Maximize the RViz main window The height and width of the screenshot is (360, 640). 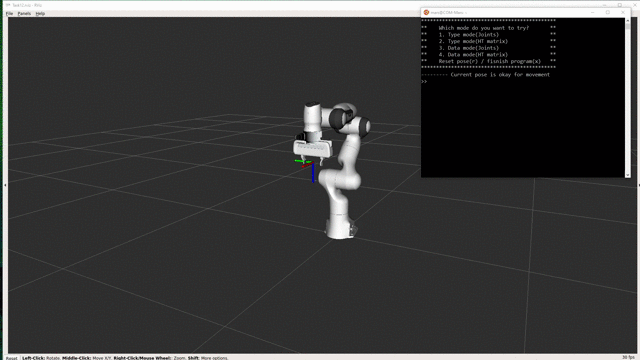pos(620,5)
